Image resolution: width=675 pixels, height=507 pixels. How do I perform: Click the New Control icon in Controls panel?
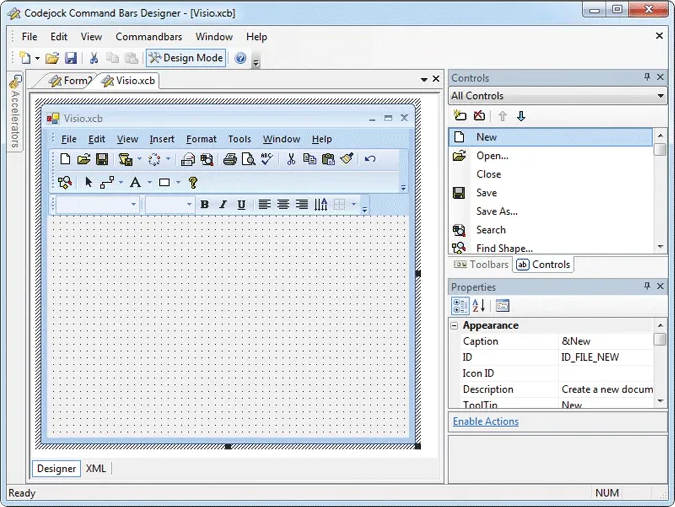tap(460, 116)
